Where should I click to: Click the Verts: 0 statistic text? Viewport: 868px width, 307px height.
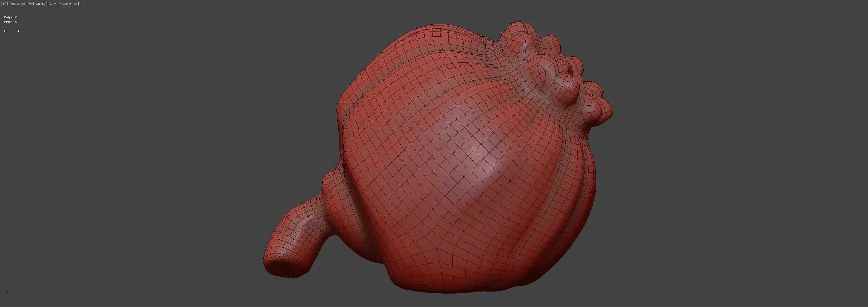[11, 22]
